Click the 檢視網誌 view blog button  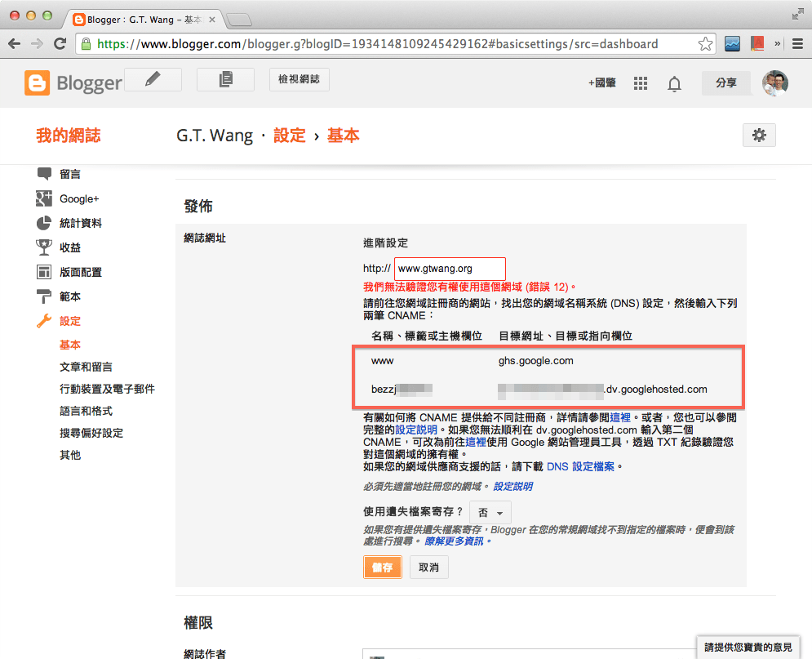click(297, 79)
